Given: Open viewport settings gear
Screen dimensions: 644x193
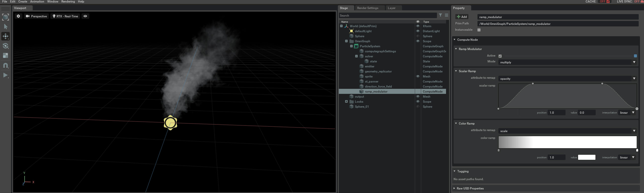Looking at the screenshot, I should coord(18,16).
